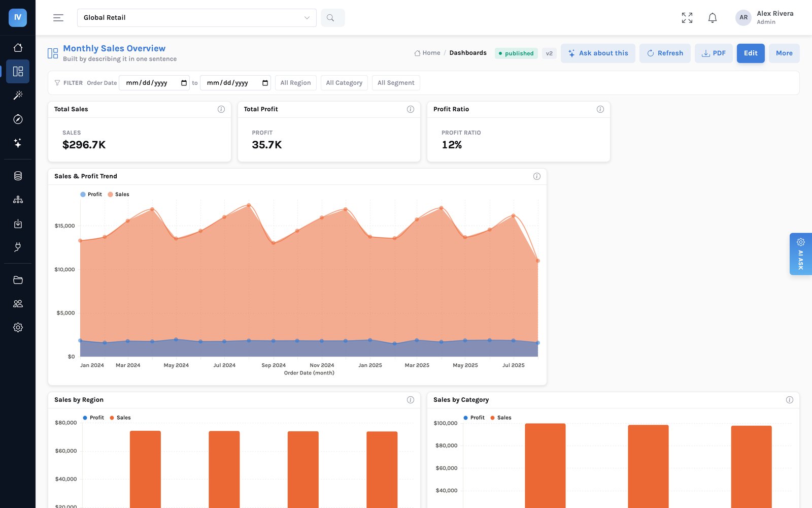This screenshot has width=812, height=508.
Task: Open the All Category filter
Action: tap(344, 83)
